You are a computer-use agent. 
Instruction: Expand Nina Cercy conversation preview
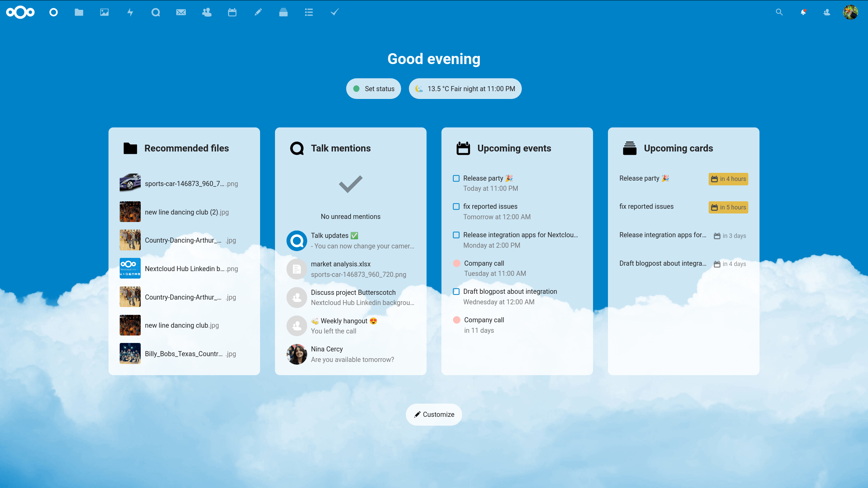(x=351, y=354)
